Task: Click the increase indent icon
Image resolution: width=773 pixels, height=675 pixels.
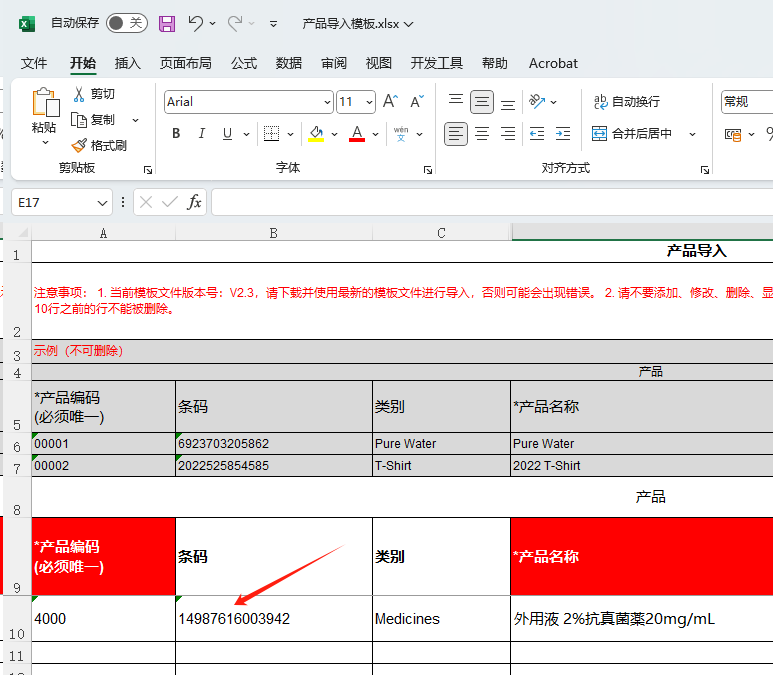Action: (x=562, y=134)
